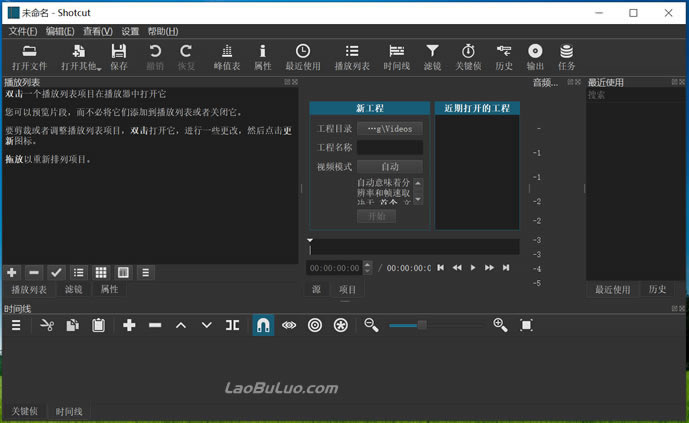The height and width of the screenshot is (423, 689).
Task: Switch to the 滤镜 tab under playlist
Action: coord(73,289)
